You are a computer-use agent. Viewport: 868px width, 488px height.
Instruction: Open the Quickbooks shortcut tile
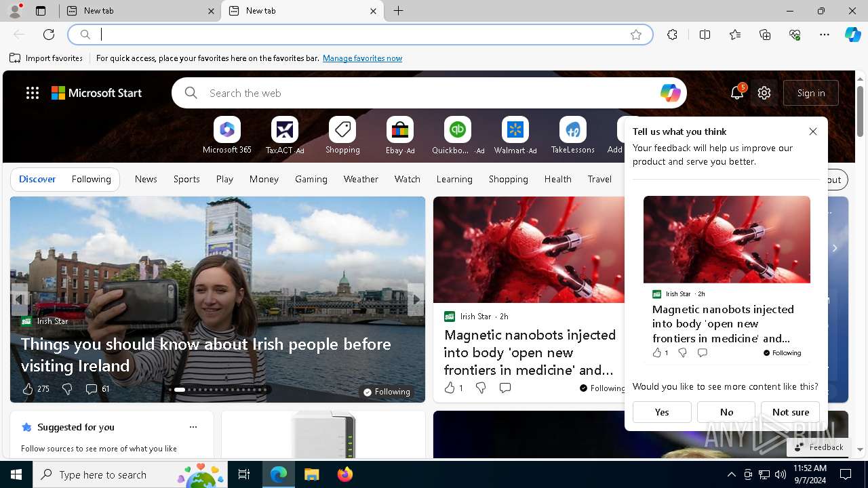458,136
